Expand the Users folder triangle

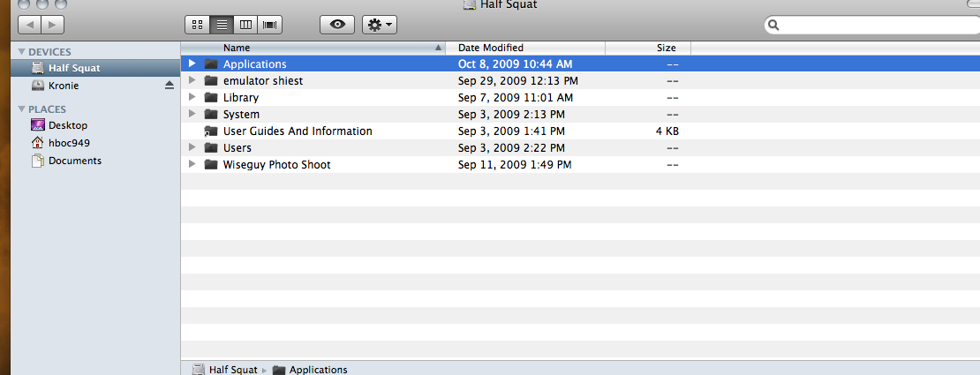pos(192,147)
